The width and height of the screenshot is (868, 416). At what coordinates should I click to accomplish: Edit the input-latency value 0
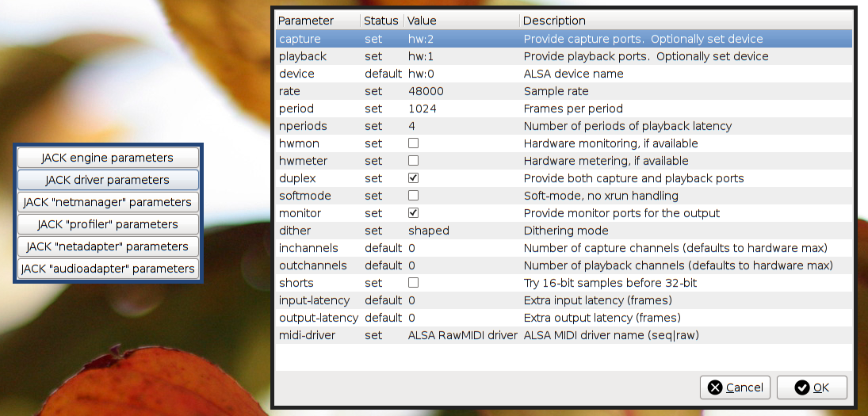tap(412, 300)
